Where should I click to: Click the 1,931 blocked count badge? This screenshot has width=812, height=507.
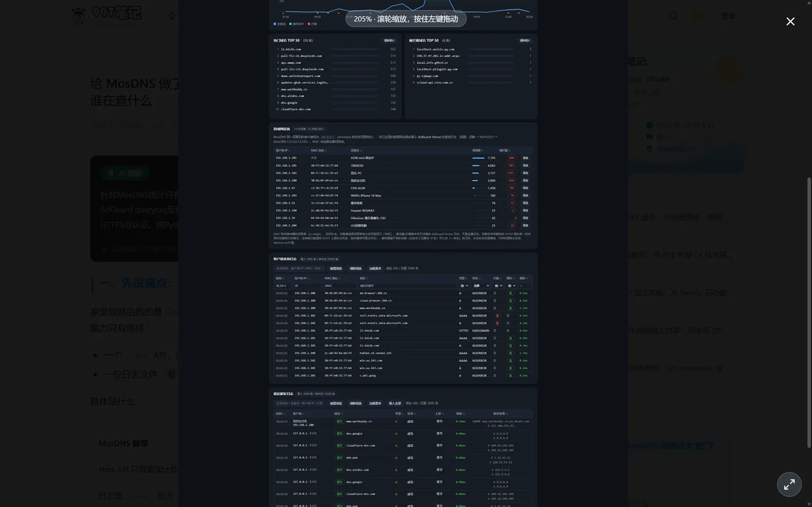(x=510, y=173)
